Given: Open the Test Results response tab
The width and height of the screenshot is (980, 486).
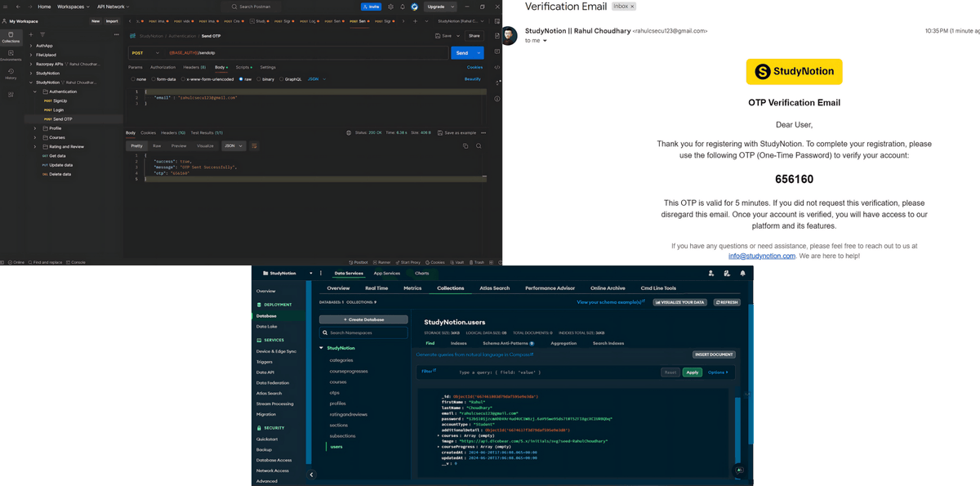Looking at the screenshot, I should [207, 132].
